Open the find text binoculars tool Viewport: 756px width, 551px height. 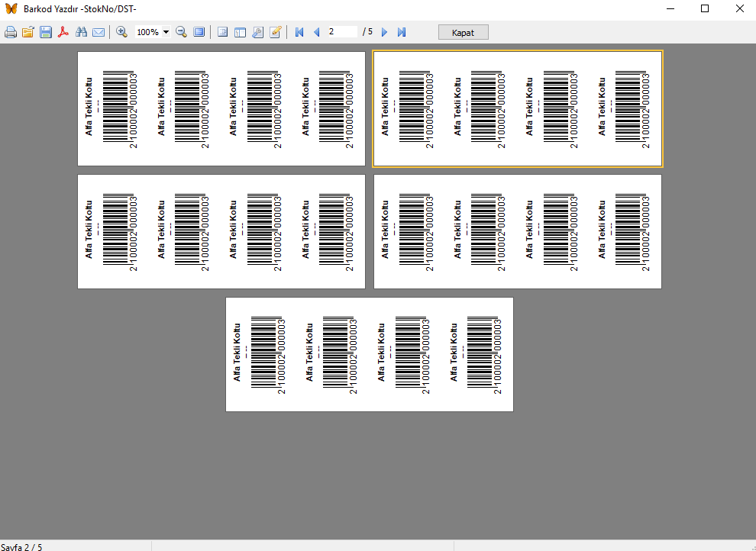pyautogui.click(x=81, y=32)
